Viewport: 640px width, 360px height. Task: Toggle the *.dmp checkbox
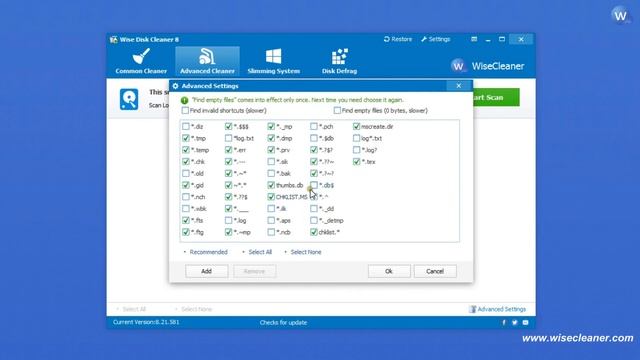coord(271,138)
